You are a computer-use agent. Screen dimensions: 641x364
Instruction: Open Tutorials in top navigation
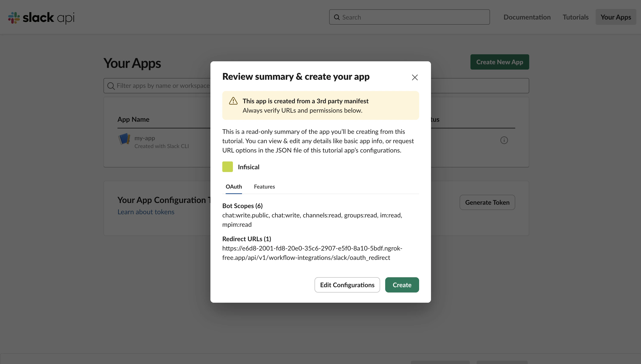(x=575, y=17)
